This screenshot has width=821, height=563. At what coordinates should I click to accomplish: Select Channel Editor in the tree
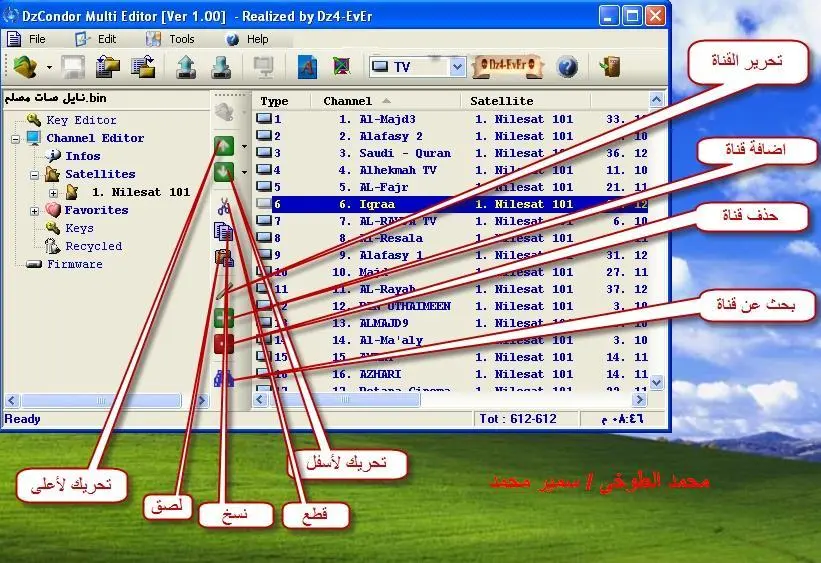point(95,138)
